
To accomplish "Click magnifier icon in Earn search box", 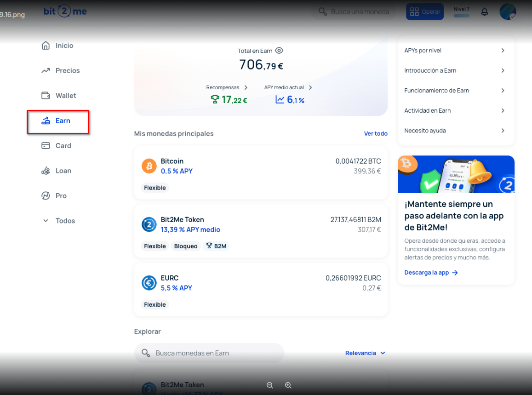I will (146, 353).
